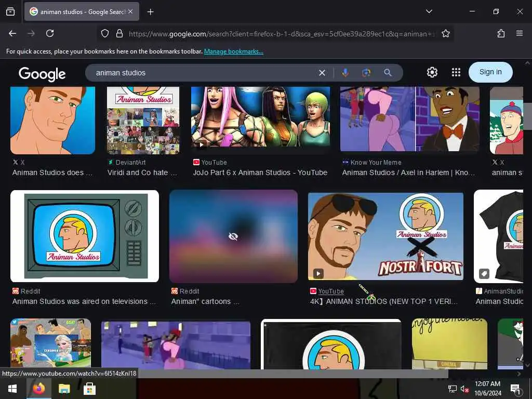Go to Google homepage via logo
This screenshot has width=532, height=399.
tap(42, 74)
